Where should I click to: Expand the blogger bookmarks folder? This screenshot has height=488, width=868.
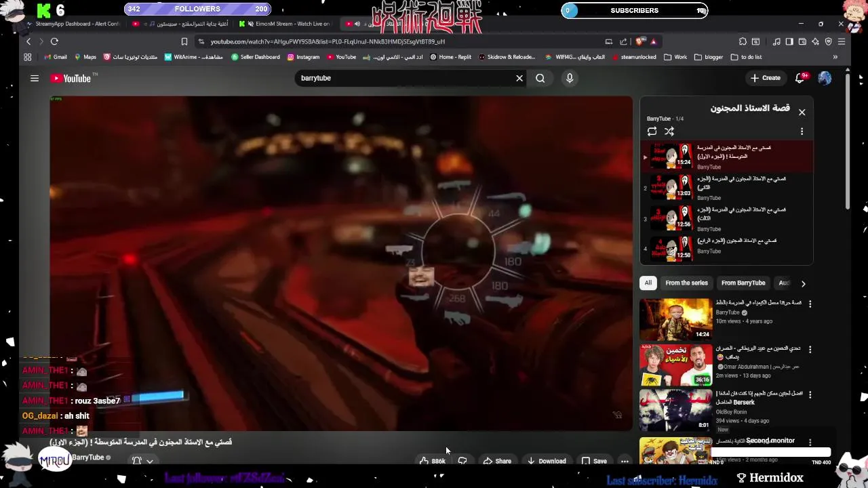[709, 57]
